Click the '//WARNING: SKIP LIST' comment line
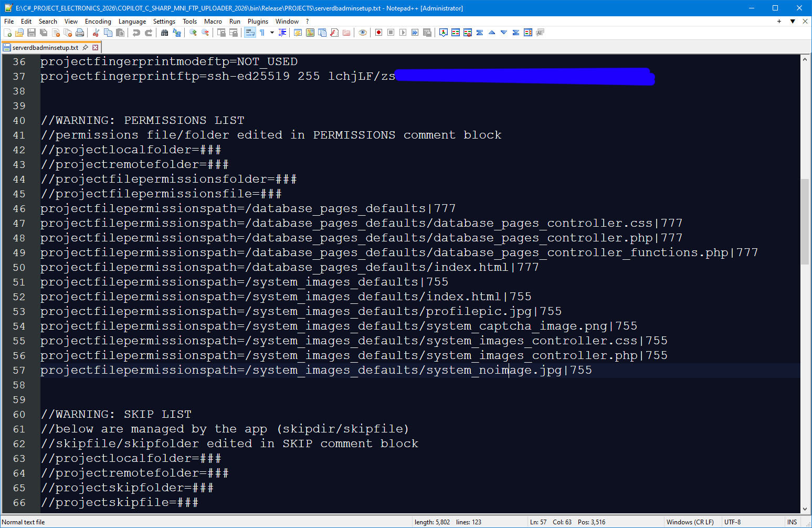The width and height of the screenshot is (812, 528). (x=116, y=414)
